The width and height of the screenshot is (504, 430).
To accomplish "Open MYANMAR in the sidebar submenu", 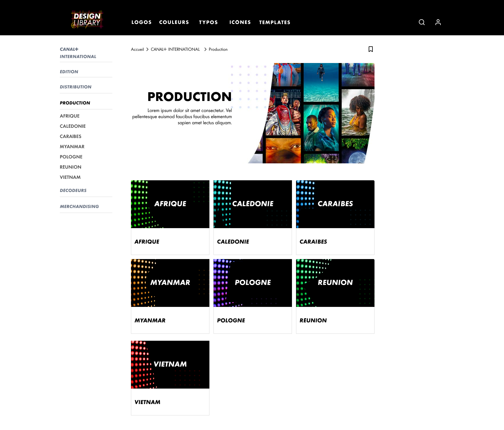I will pyautogui.click(x=72, y=146).
